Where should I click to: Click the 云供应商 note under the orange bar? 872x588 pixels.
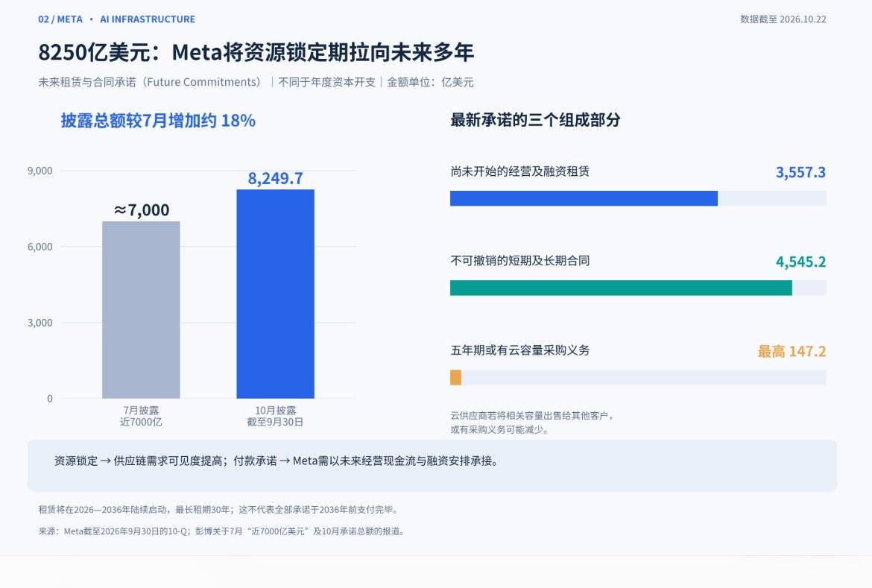coord(531,423)
